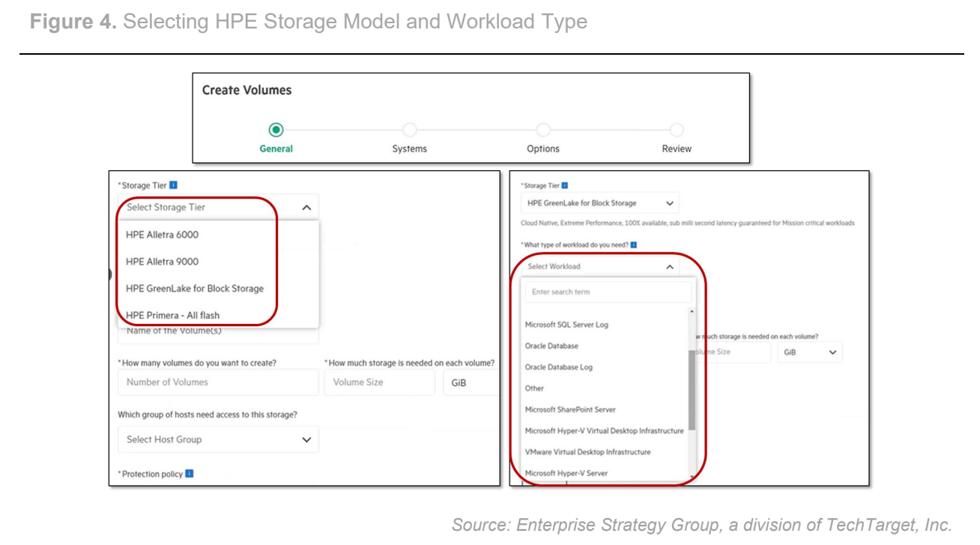Click the right panel Volume Size field

tap(733, 352)
